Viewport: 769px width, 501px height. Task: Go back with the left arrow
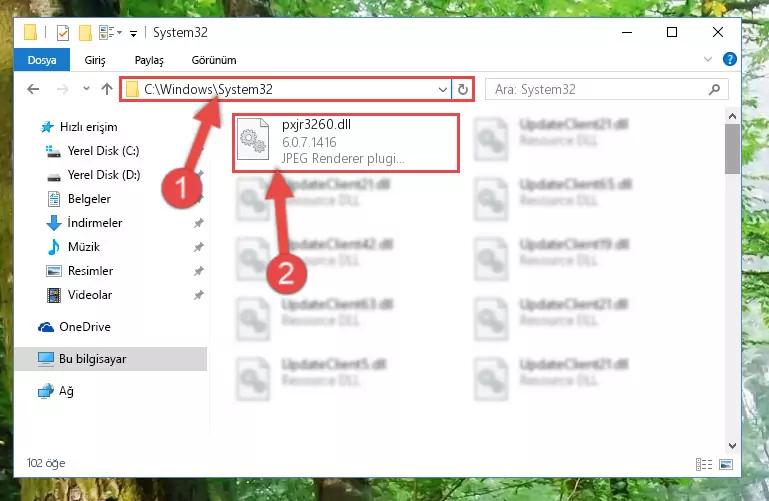point(33,89)
